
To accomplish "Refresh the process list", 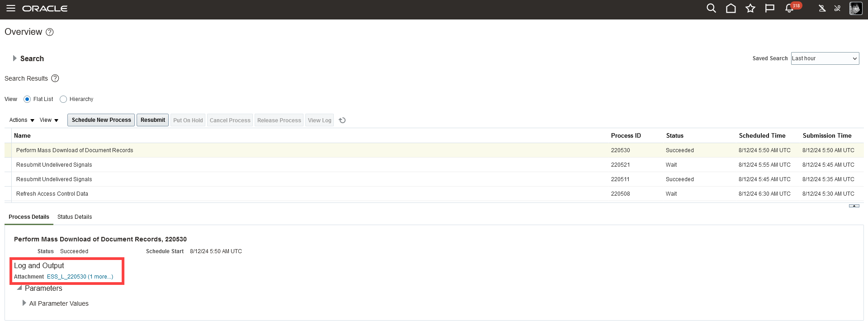I will [342, 120].
